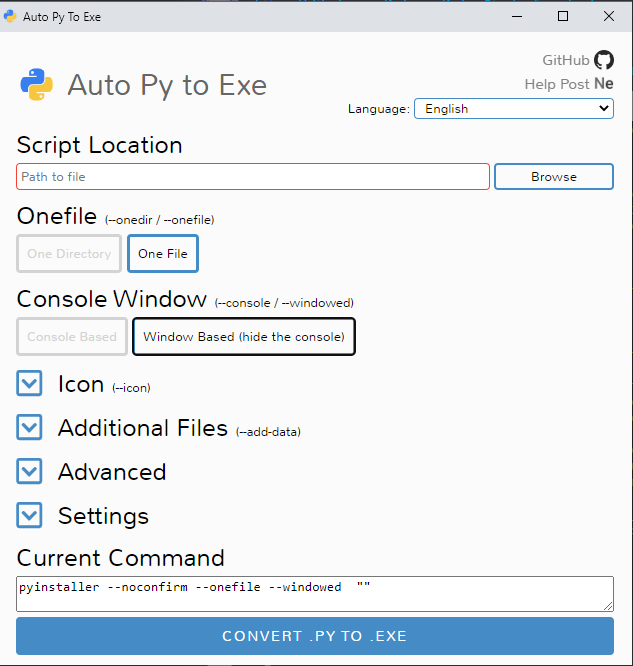Expand the Advanced section
Viewport: 633px width, 666px height.
29,471
